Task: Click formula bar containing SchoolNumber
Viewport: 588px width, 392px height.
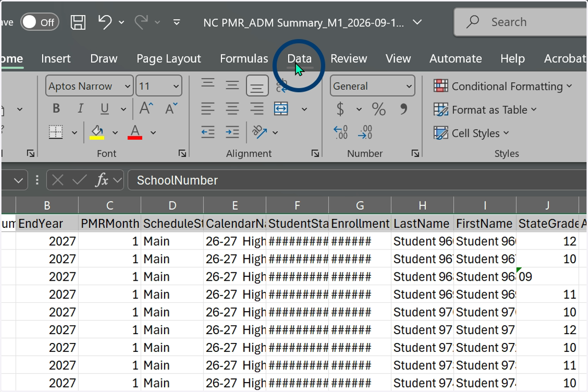Action: (358, 180)
